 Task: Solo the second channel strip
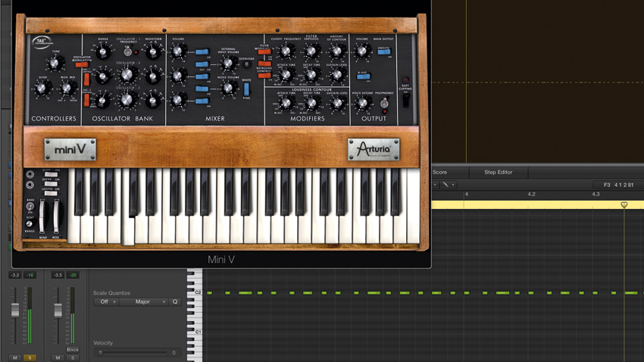[x=73, y=358]
